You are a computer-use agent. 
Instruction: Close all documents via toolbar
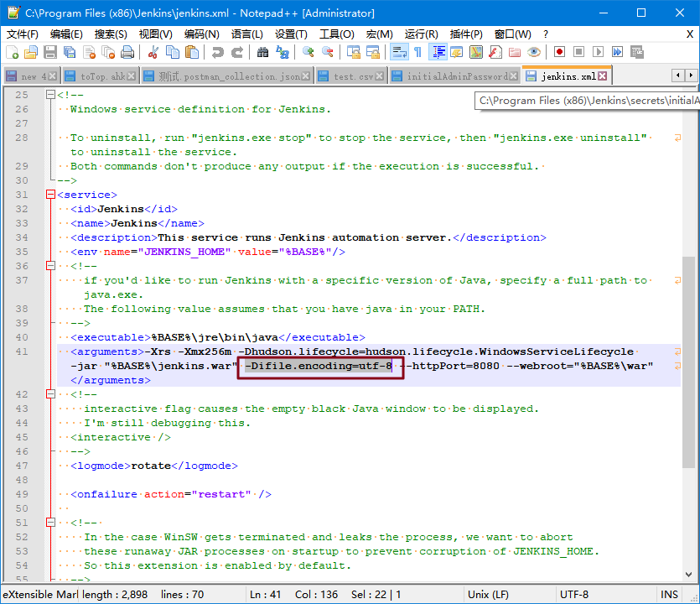(x=108, y=52)
